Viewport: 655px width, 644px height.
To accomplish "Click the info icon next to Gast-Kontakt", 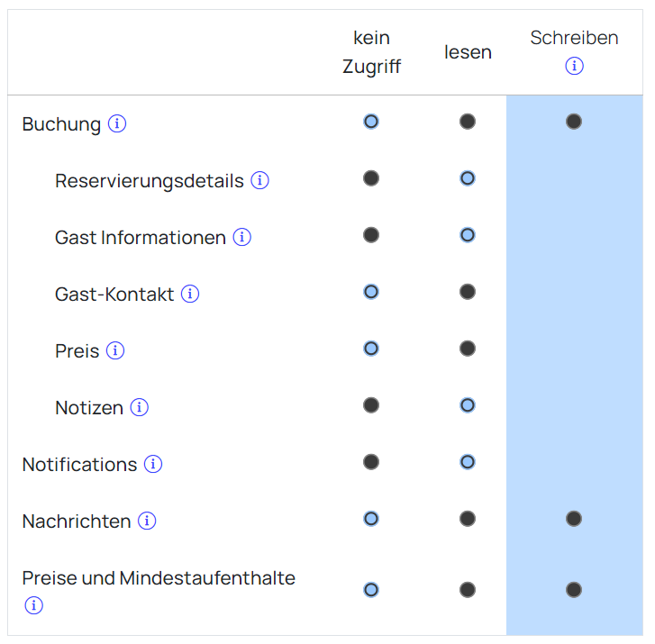I will point(190,295).
